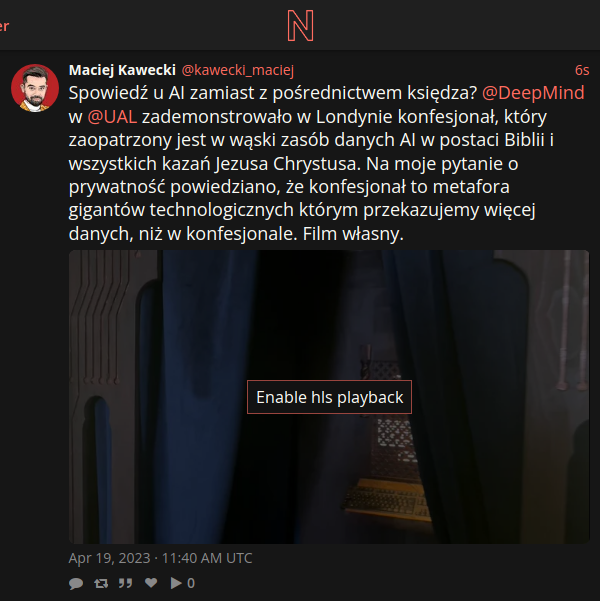The image size is (600, 601).
Task: Click the partially visible link in top-left header
Action: (x=4, y=26)
